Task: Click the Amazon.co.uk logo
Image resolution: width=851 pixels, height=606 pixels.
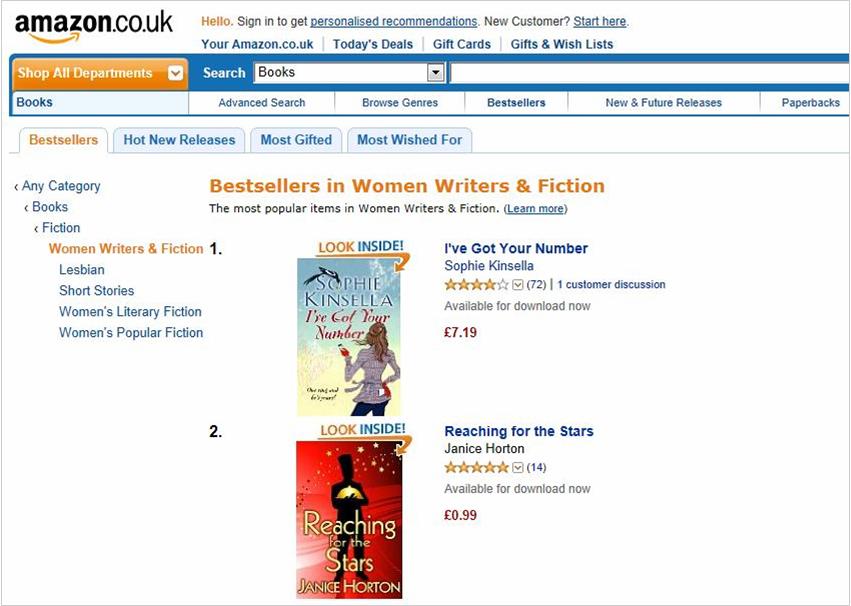Action: [x=93, y=27]
